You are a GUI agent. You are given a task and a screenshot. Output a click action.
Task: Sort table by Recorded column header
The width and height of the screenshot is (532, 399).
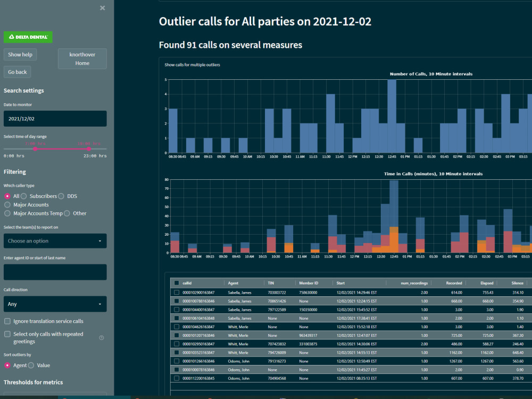[454, 283]
